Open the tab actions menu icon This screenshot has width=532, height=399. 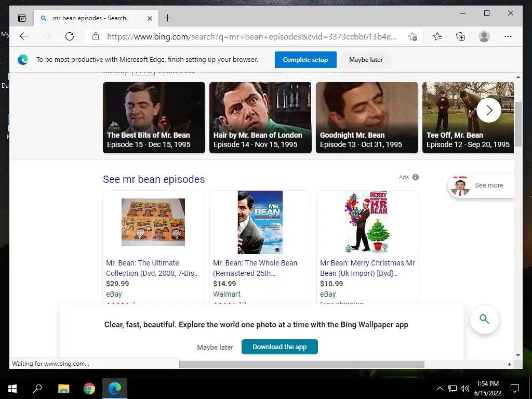tap(22, 18)
